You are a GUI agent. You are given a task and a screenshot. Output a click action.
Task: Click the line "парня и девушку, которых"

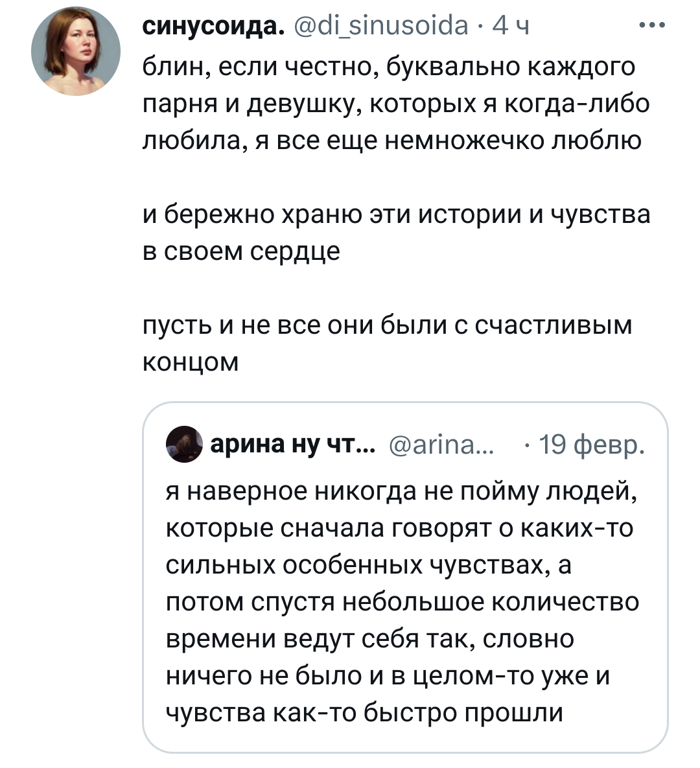pos(395,104)
